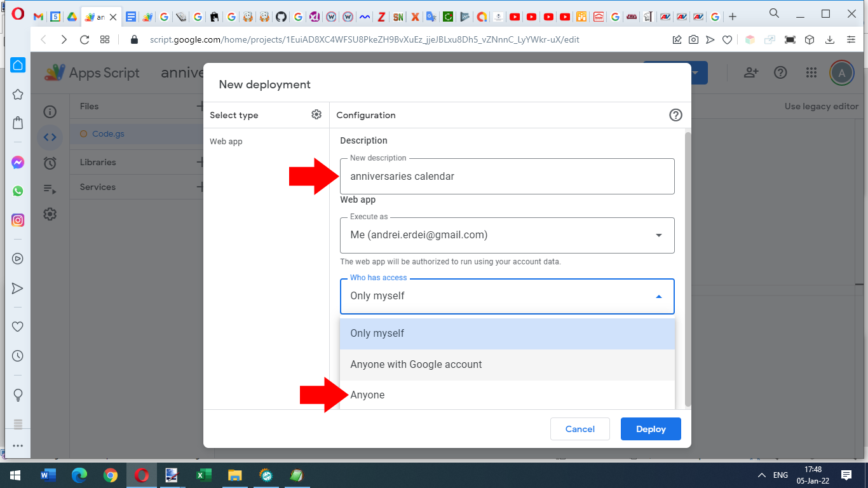Cancel the new deployment dialog

[x=580, y=429]
